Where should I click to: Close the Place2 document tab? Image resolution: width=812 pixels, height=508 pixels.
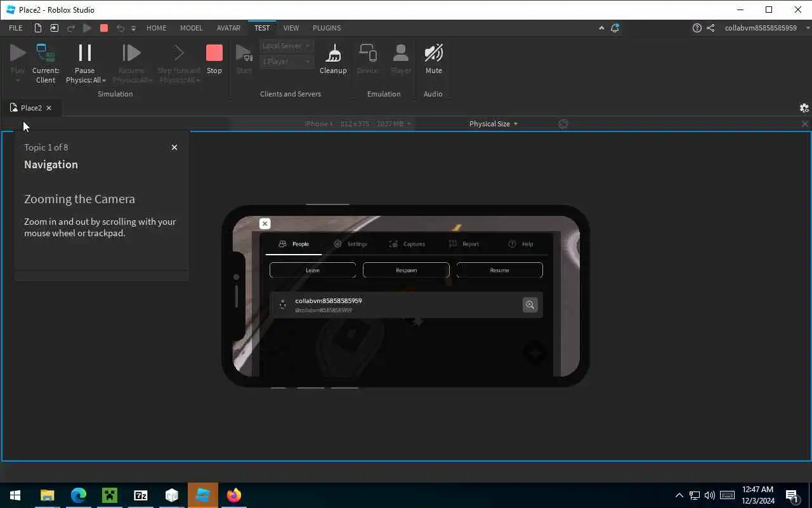[x=49, y=108]
